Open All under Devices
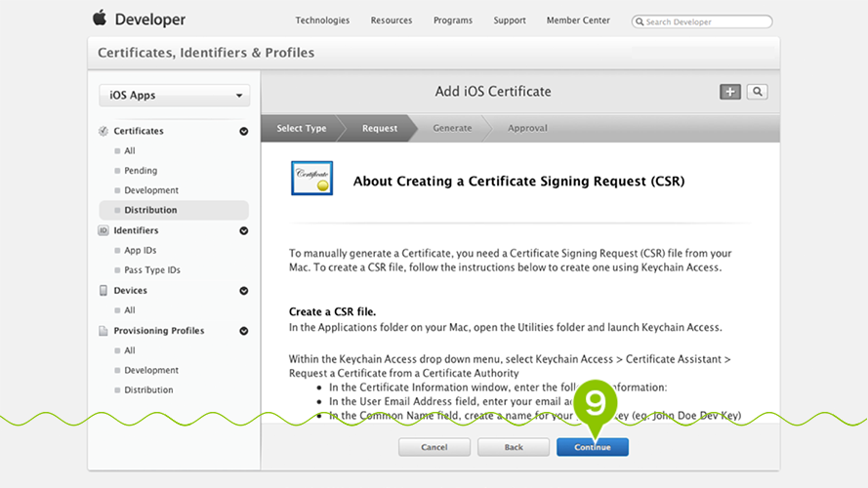This screenshot has height=488, width=868. click(130, 310)
